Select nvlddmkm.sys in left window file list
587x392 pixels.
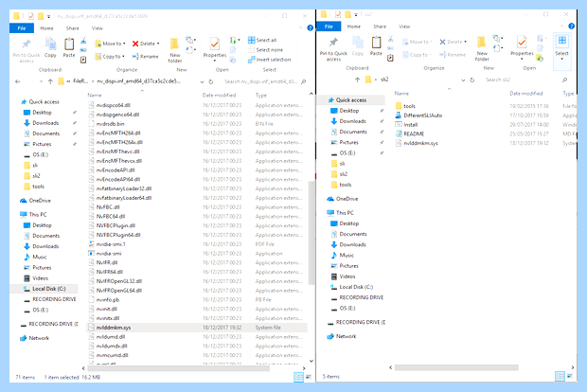197,328
